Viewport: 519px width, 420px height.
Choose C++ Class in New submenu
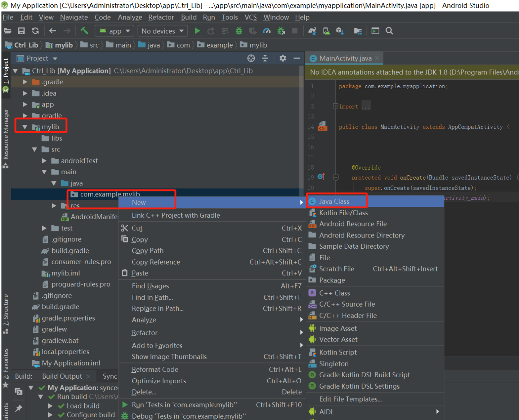(x=375, y=293)
